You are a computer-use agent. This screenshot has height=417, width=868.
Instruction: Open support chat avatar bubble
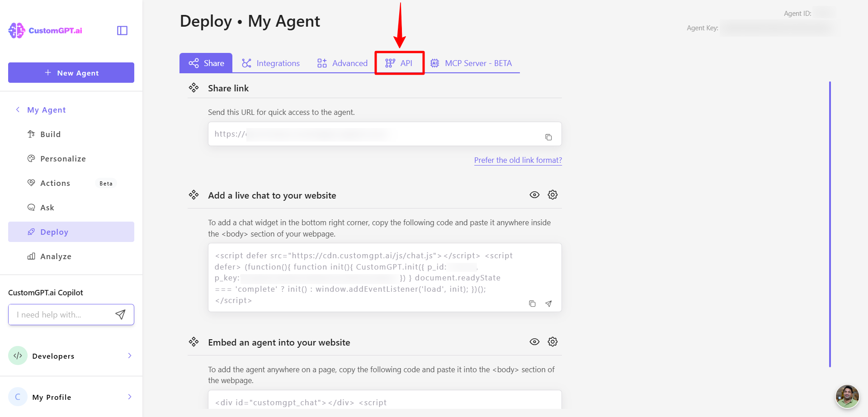pos(847,397)
